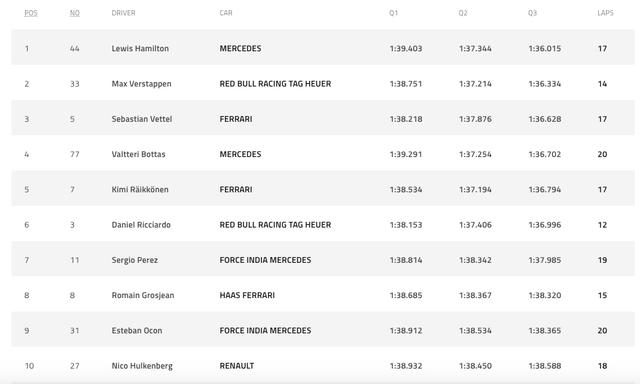Image resolution: width=640 pixels, height=384 pixels.
Task: Click Valtteri Bottas in the driver list
Action: coord(138,154)
